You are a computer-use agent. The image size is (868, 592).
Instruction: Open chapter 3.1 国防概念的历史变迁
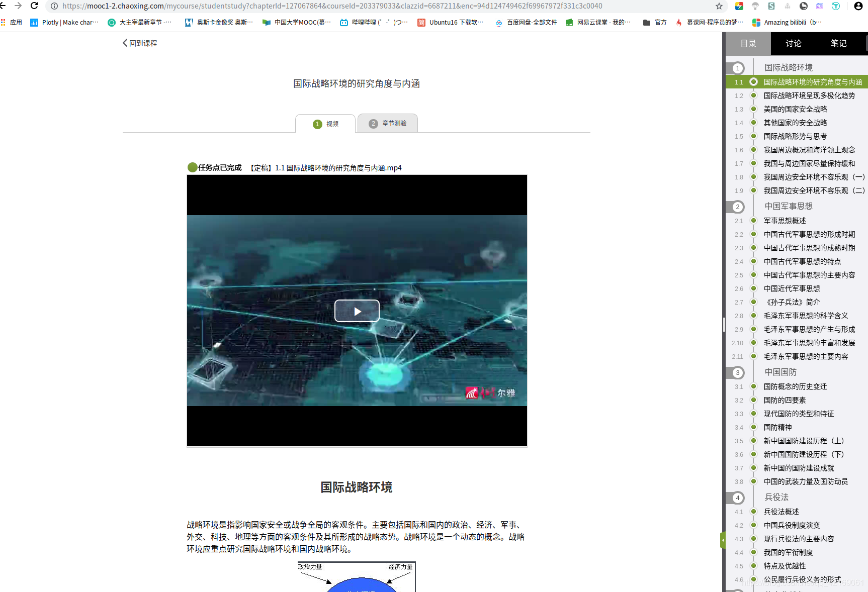(x=797, y=386)
